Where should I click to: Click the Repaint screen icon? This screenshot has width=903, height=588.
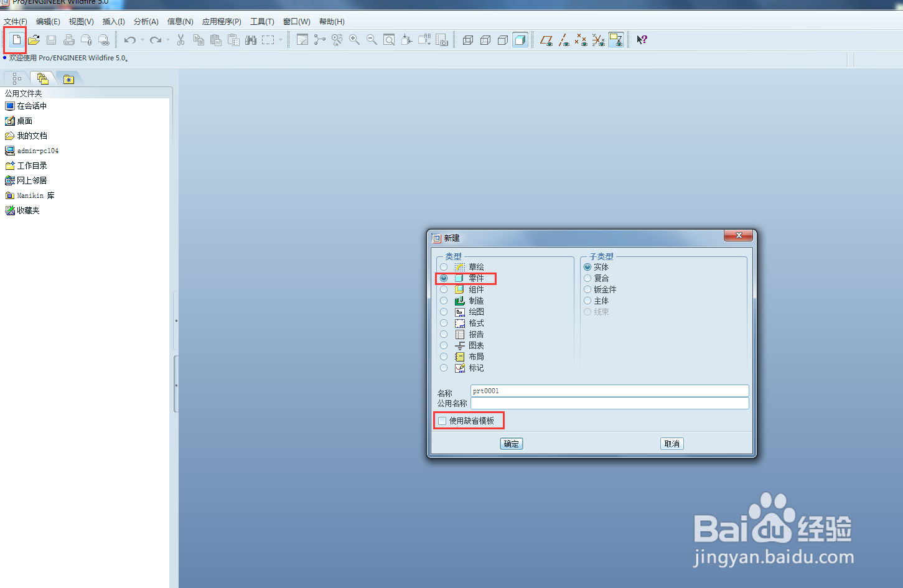302,40
